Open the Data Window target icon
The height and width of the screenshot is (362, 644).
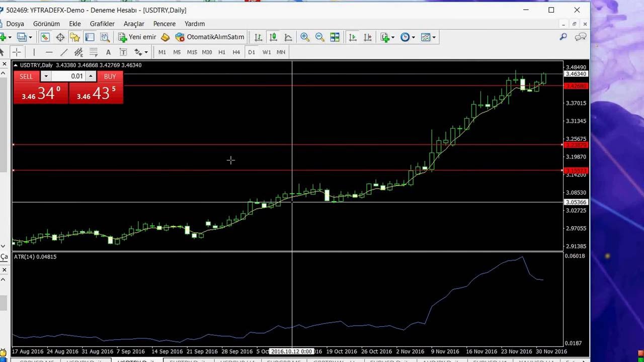point(60,37)
